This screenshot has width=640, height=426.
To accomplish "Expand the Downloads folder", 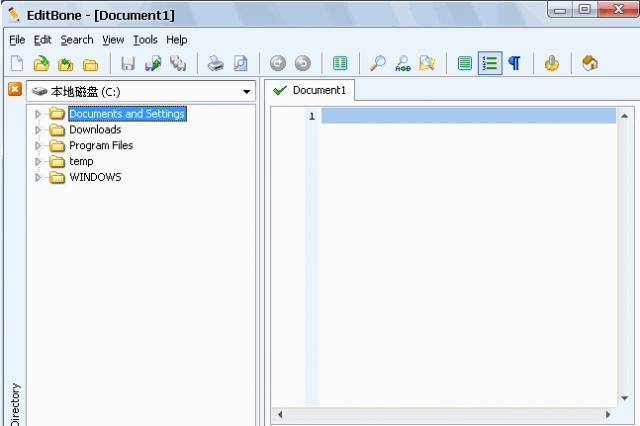I will [x=38, y=130].
